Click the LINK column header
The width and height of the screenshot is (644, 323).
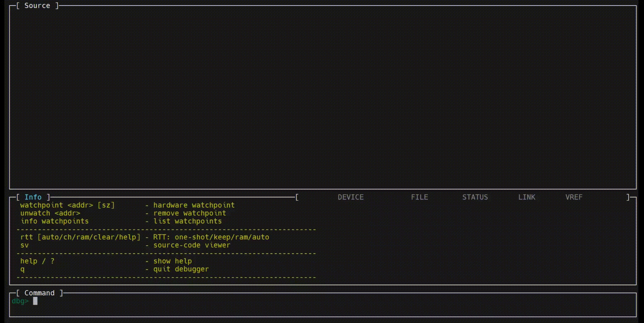pos(527,197)
